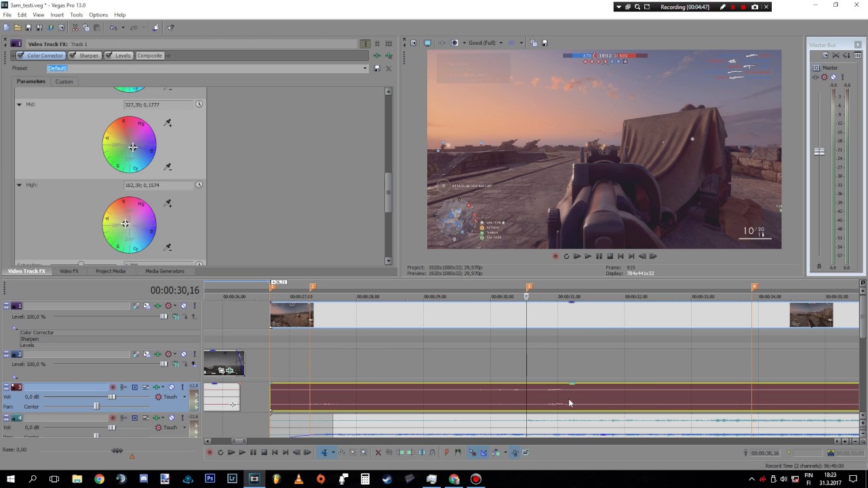868x488 pixels.
Task: Switch to the Custom tab
Action: coord(64,81)
